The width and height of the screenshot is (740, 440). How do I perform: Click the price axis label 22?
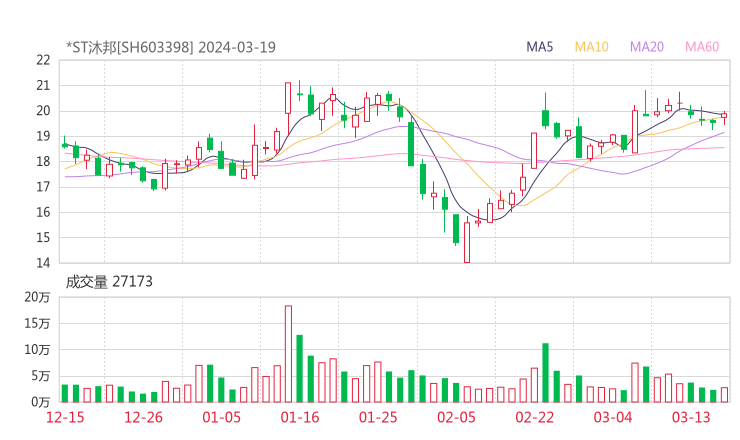pyautogui.click(x=43, y=60)
